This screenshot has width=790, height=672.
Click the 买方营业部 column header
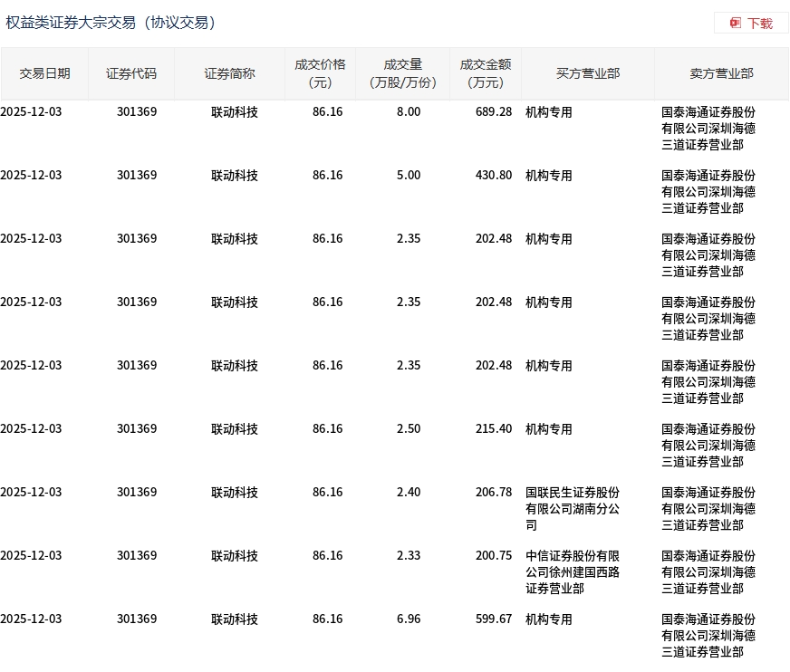(588, 74)
